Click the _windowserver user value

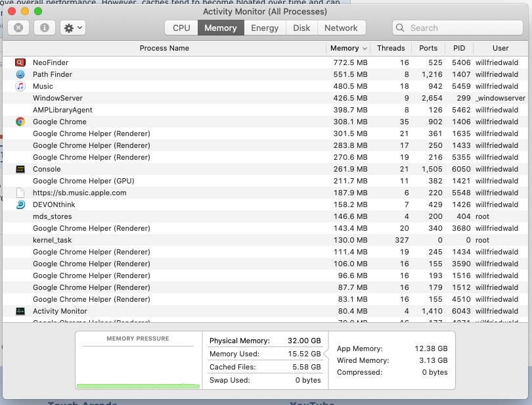tap(500, 98)
